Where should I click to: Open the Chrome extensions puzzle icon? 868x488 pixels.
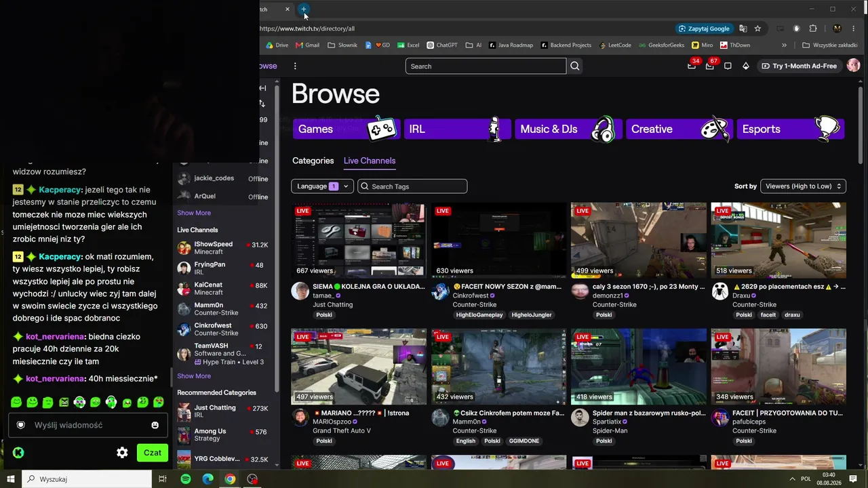pyautogui.click(x=813, y=28)
